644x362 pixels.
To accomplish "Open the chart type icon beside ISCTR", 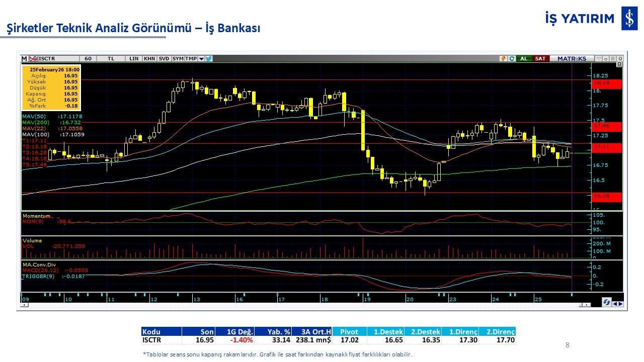I will [33, 59].
